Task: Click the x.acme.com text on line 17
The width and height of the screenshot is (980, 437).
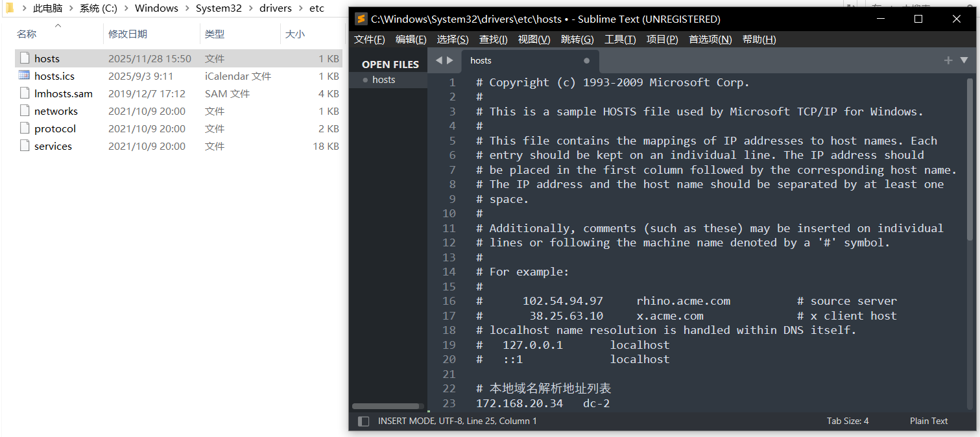Action: click(670, 316)
